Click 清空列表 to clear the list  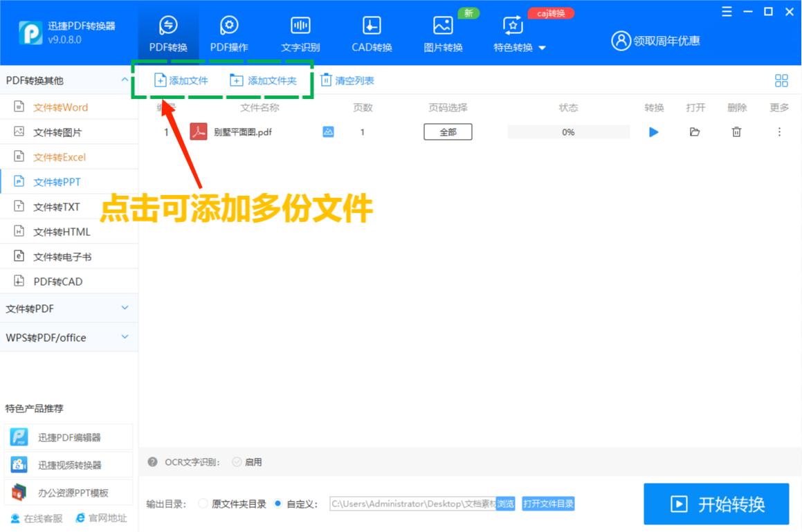[346, 80]
